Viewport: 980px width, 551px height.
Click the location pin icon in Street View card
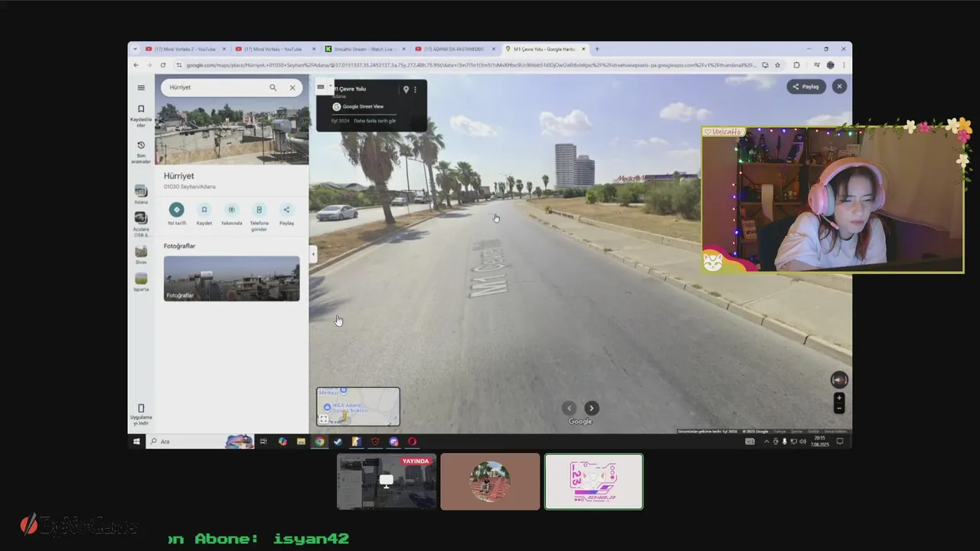click(x=406, y=90)
